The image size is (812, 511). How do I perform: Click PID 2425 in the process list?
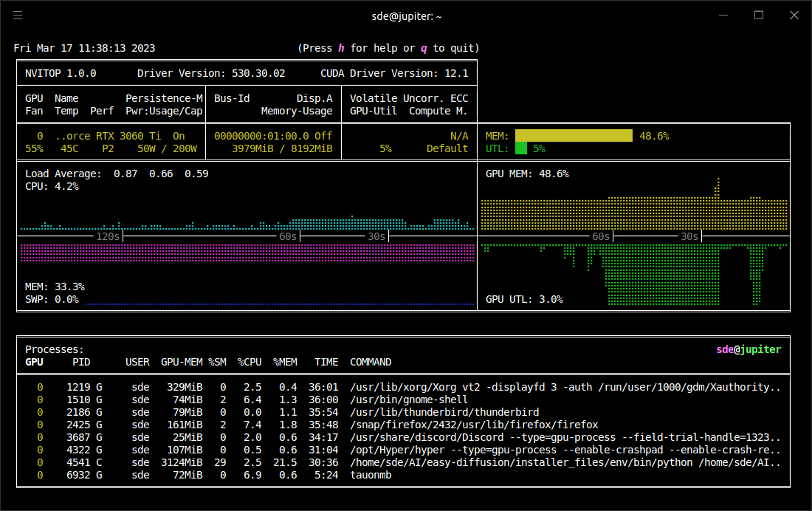78,425
